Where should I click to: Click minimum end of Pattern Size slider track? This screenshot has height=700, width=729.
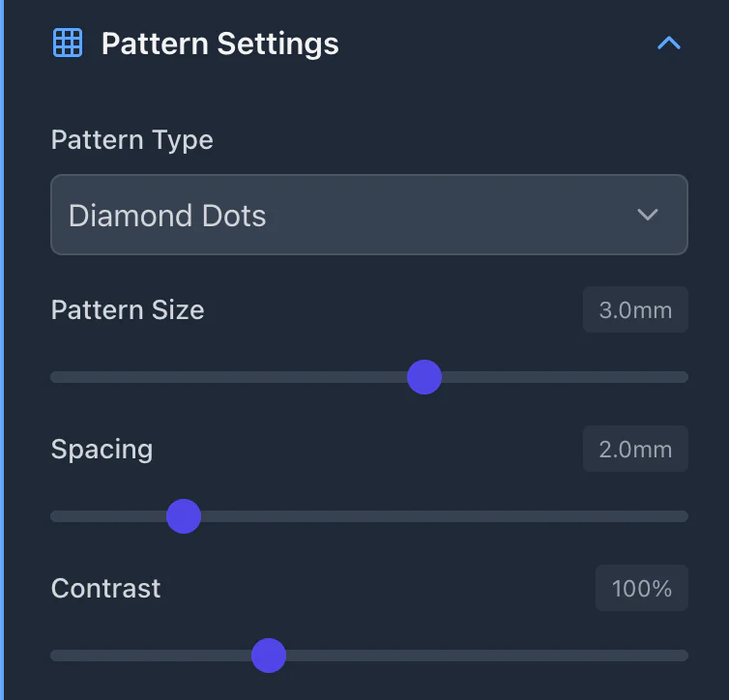56,377
